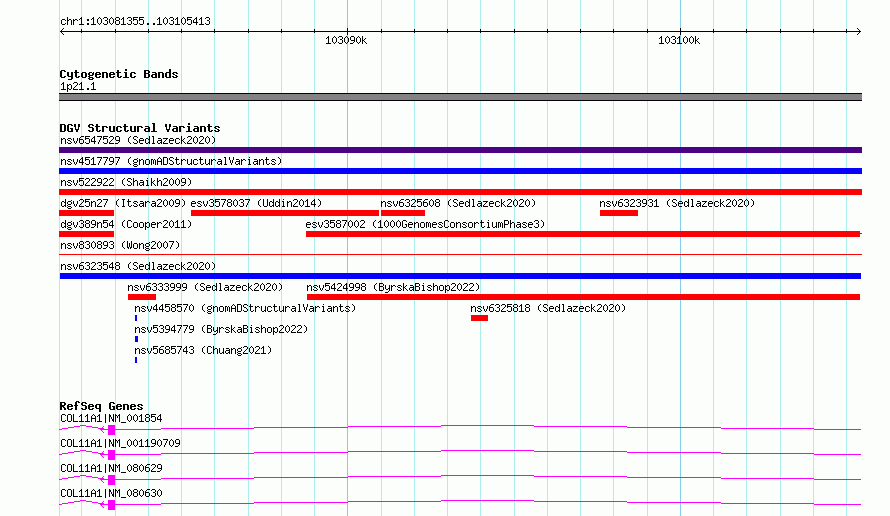The image size is (890, 516).
Task: Click the left arrowhead of the ruler
Action: pyautogui.click(x=62, y=32)
